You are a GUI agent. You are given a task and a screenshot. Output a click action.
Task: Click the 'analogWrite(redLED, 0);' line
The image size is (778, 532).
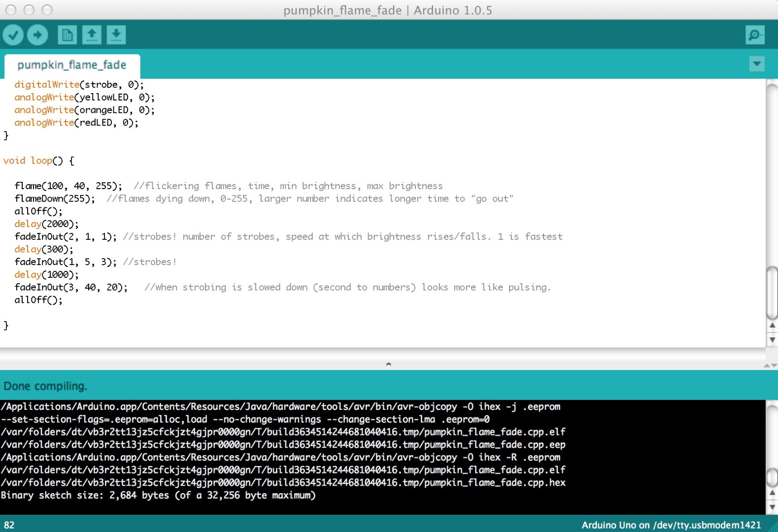(x=76, y=123)
